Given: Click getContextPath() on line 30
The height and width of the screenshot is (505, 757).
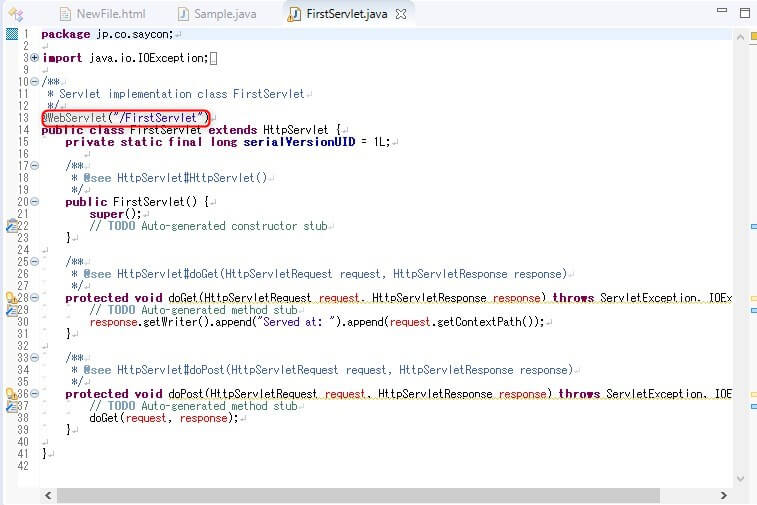Looking at the screenshot, I should click(x=484, y=322).
